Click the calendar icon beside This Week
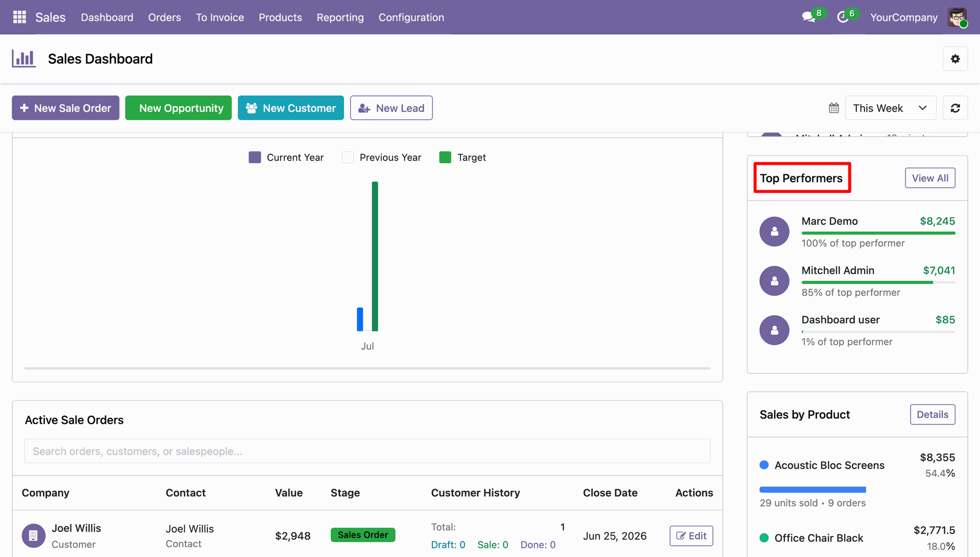Viewport: 980px width, 557px height. pyautogui.click(x=834, y=108)
